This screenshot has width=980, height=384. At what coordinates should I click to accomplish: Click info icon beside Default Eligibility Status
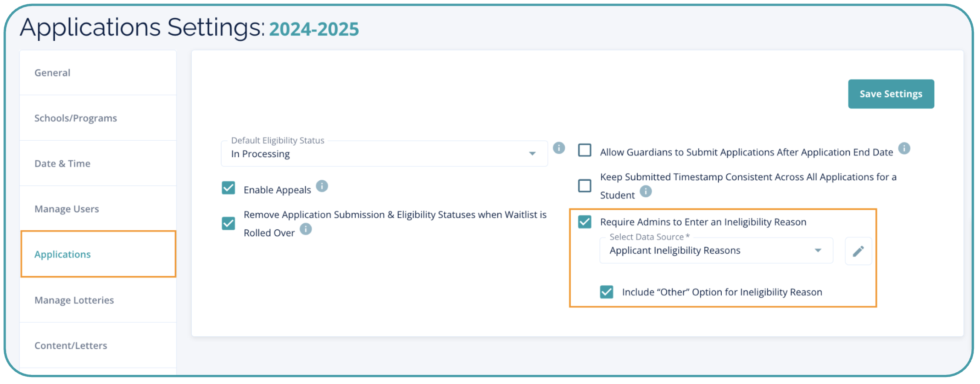(x=559, y=148)
